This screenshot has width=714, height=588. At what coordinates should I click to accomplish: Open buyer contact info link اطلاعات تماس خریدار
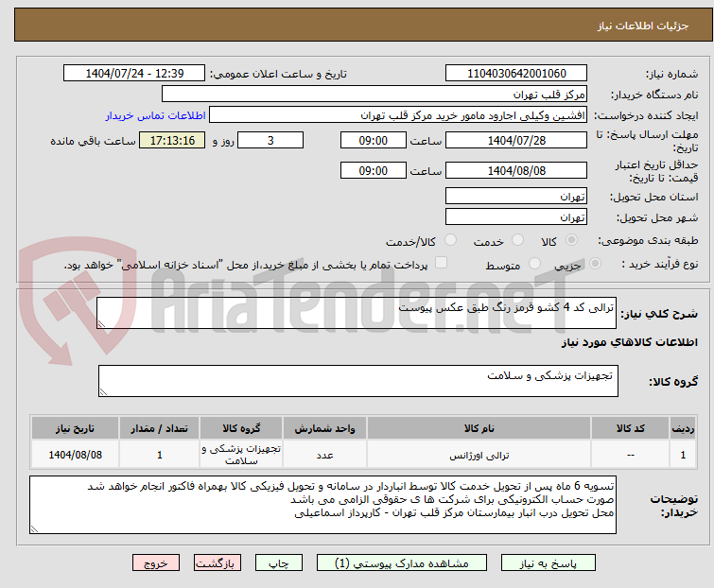point(156,115)
